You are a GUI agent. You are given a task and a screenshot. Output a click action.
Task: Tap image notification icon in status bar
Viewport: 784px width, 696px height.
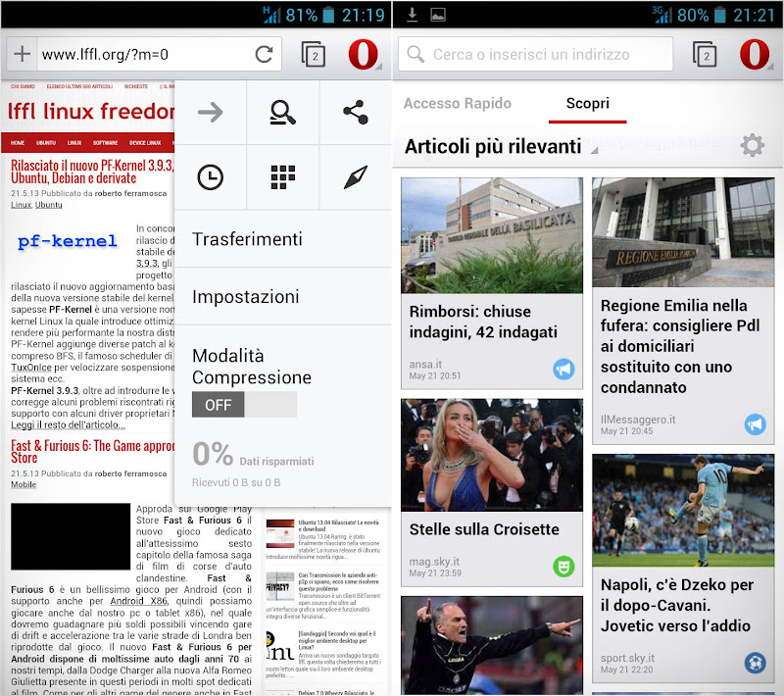438,15
